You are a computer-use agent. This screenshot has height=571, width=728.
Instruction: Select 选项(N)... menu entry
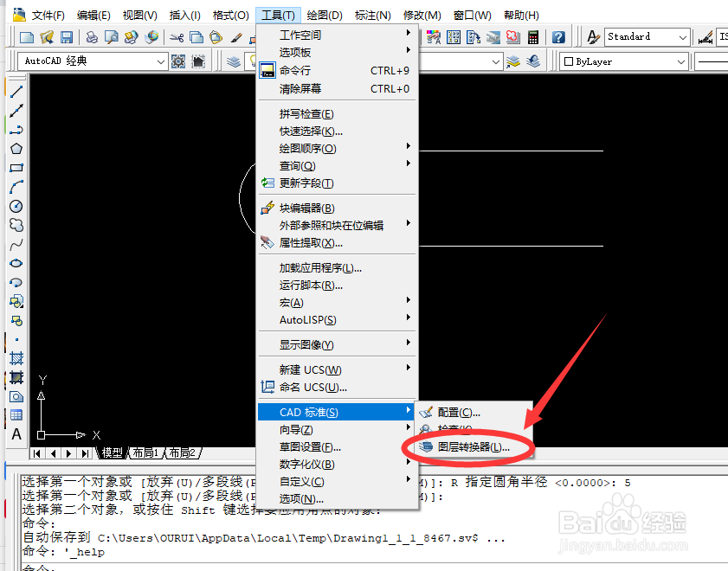click(x=338, y=498)
